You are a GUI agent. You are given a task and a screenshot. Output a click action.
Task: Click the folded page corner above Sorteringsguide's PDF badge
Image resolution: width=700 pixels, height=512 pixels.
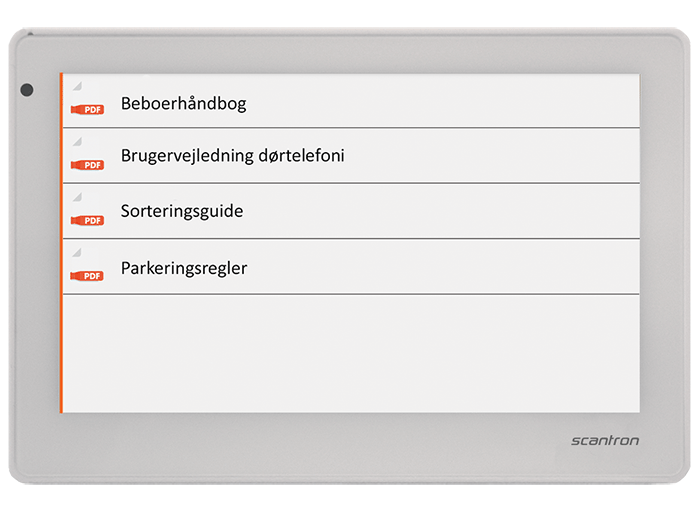coord(77,197)
